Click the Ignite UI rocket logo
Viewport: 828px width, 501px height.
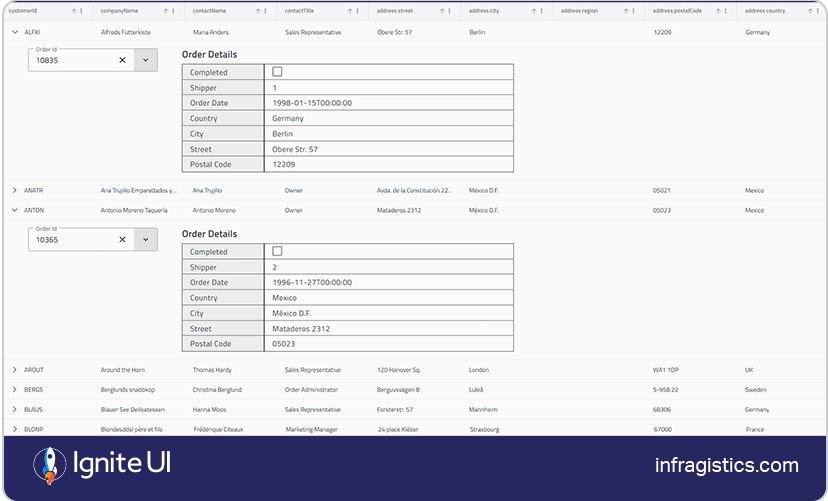[x=50, y=465]
